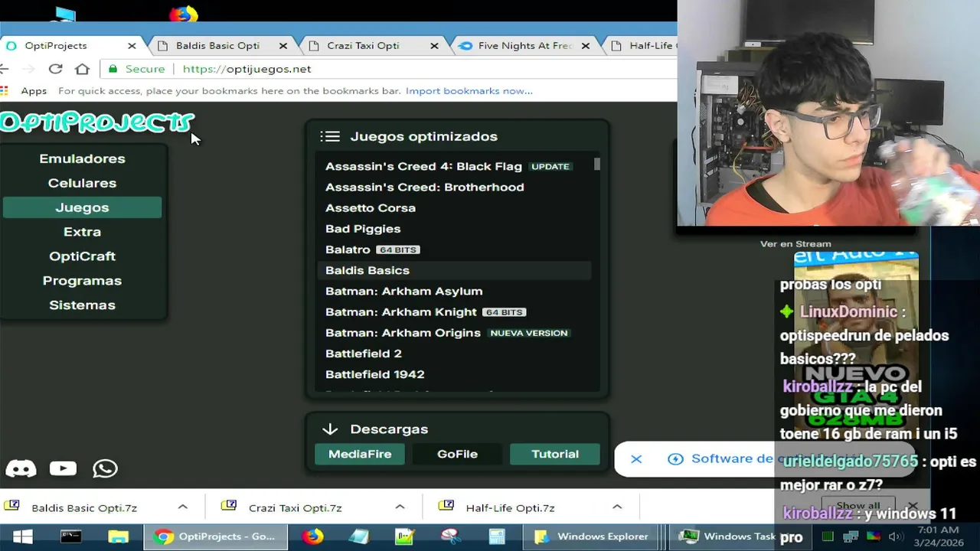Close the OptiProjects tab
Screen dimensions: 980x551
pos(132,46)
